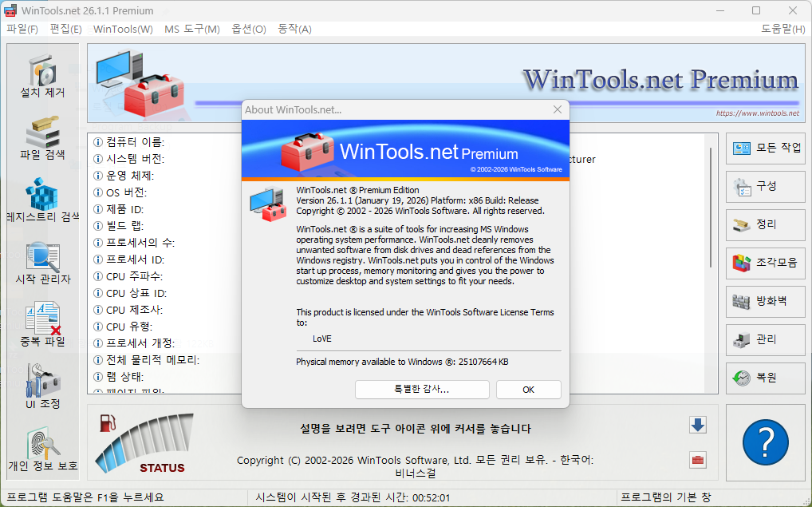Click the info icon beside 제품 ID
The height and width of the screenshot is (507, 812).
(x=98, y=209)
